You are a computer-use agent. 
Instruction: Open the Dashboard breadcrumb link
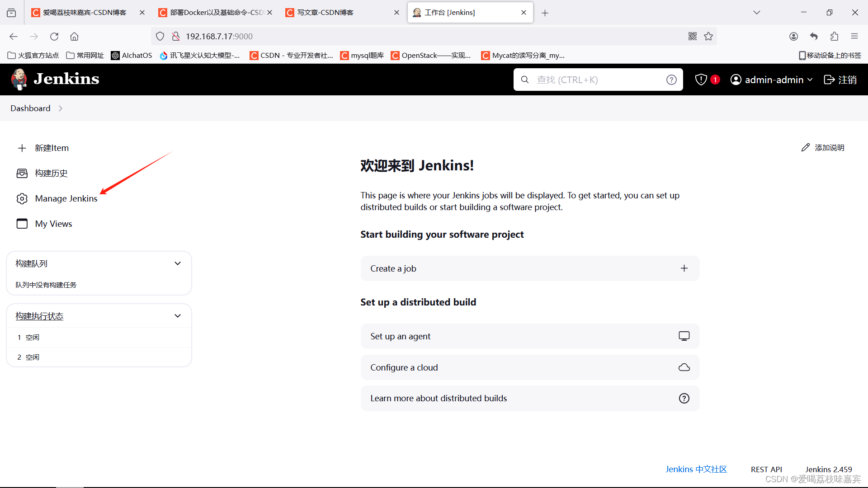30,108
